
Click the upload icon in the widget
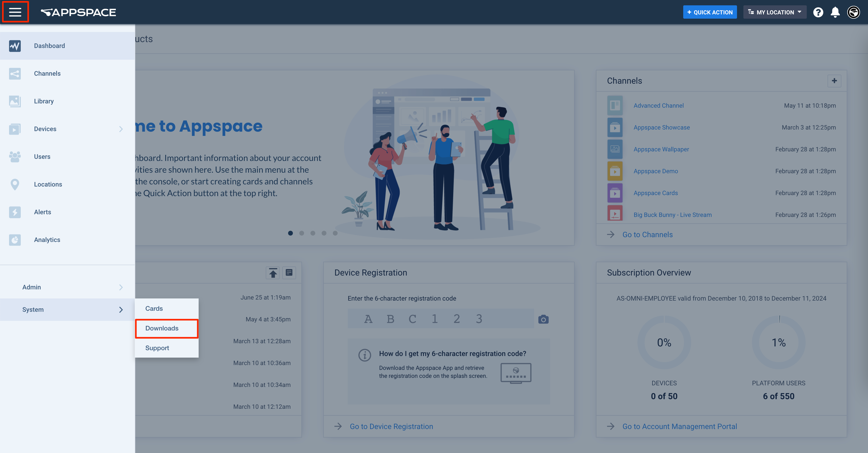(273, 273)
